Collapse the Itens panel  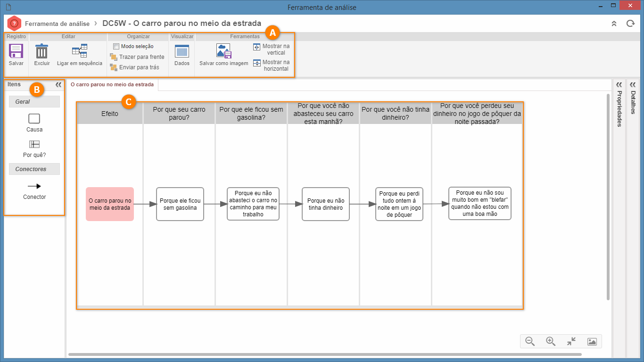[x=58, y=85]
